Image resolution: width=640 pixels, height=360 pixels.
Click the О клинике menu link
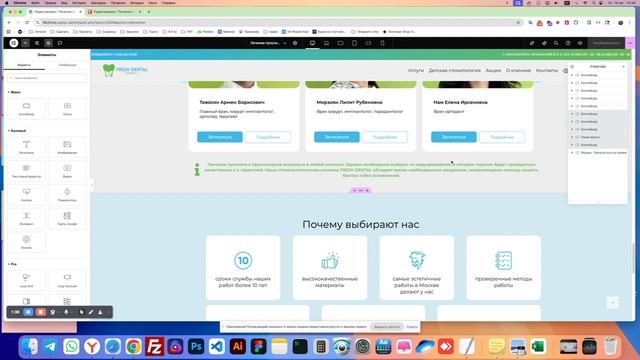(518, 71)
